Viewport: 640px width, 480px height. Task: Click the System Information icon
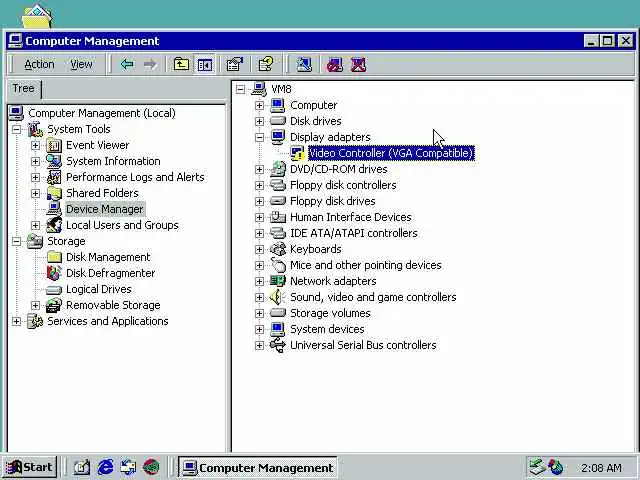[54, 161]
